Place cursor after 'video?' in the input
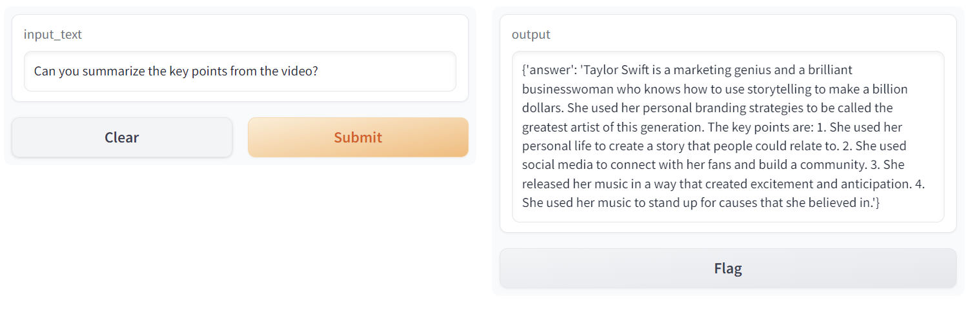Image resolution: width=980 pixels, height=314 pixels. 318,71
